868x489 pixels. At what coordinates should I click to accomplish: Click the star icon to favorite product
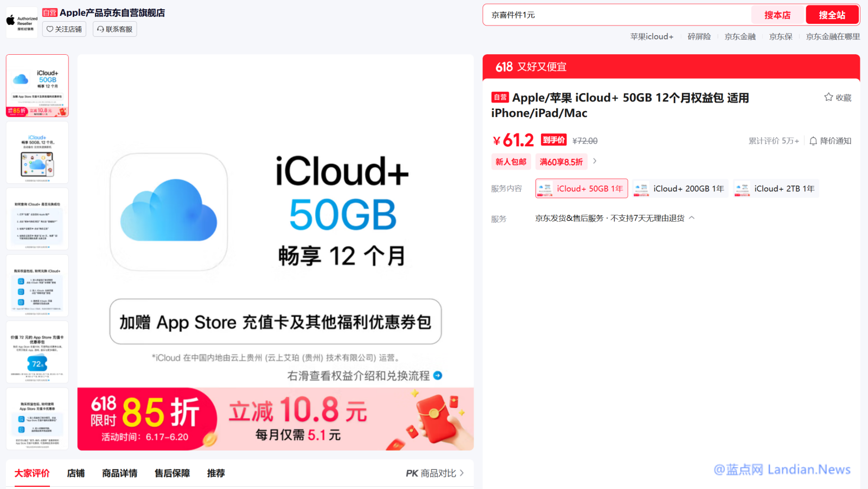coord(828,97)
